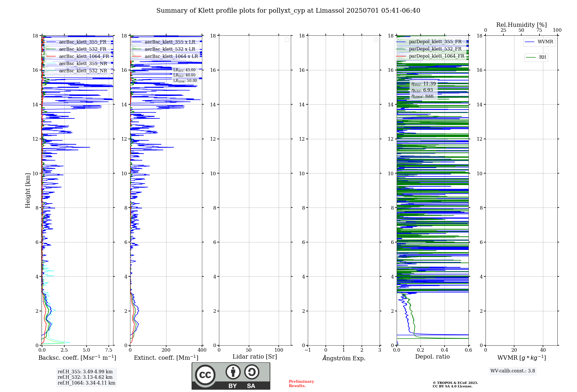This screenshot has width=577, height=392.
Task: Click the 40 tick on WVMR axis
Action: pos(543,350)
